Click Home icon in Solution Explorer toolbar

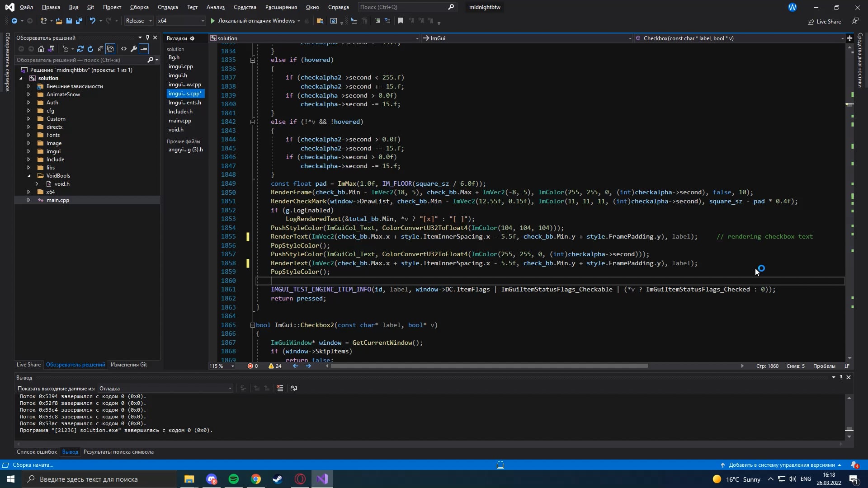[x=41, y=49]
